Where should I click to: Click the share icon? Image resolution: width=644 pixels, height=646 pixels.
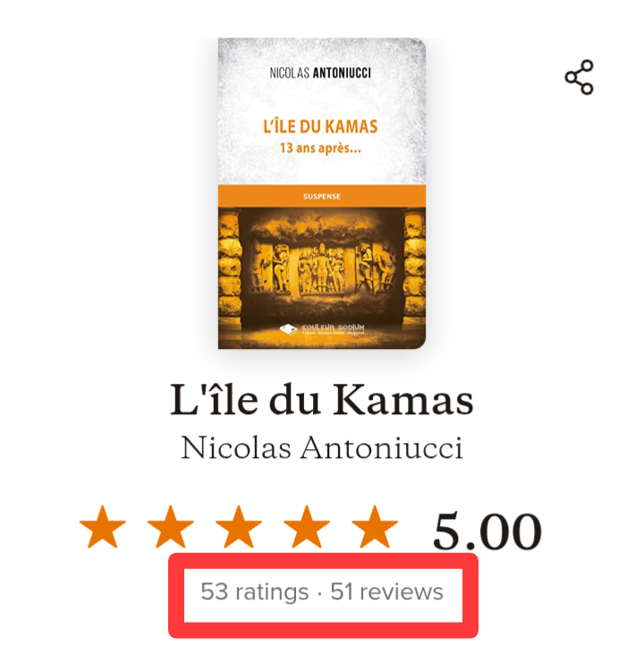point(579,77)
